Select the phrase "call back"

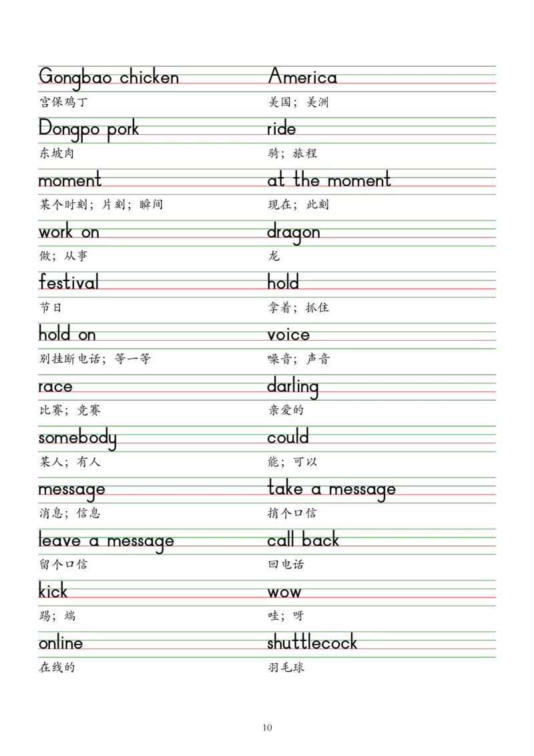coord(304,541)
